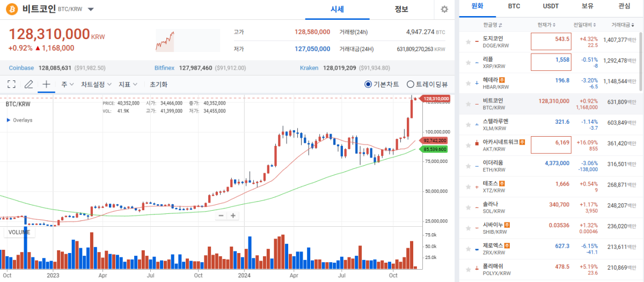Screen dimensions: 644x282
Task: Click the 고가 value 128,580,000
Action: [x=312, y=32]
